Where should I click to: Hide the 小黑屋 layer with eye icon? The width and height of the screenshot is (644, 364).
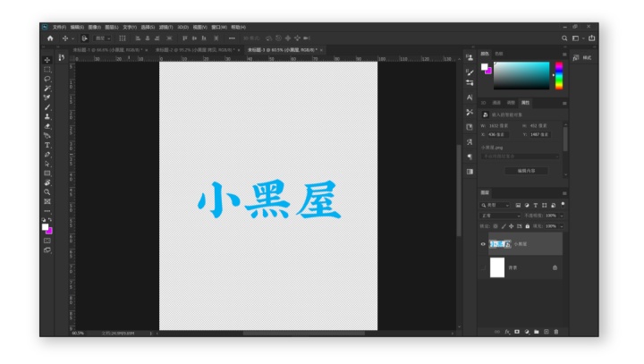tap(483, 244)
